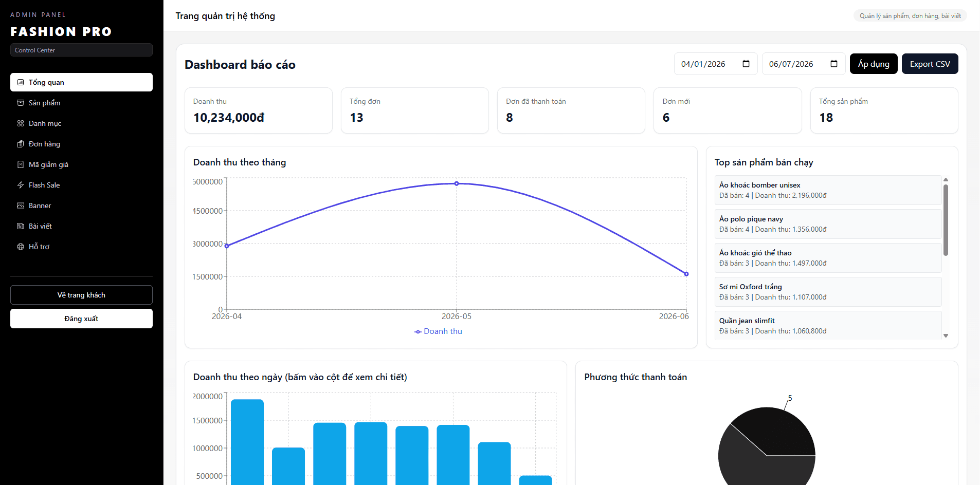Click Quản lý sản phẩm, đơn hàng, bài viết tag

coord(910,16)
